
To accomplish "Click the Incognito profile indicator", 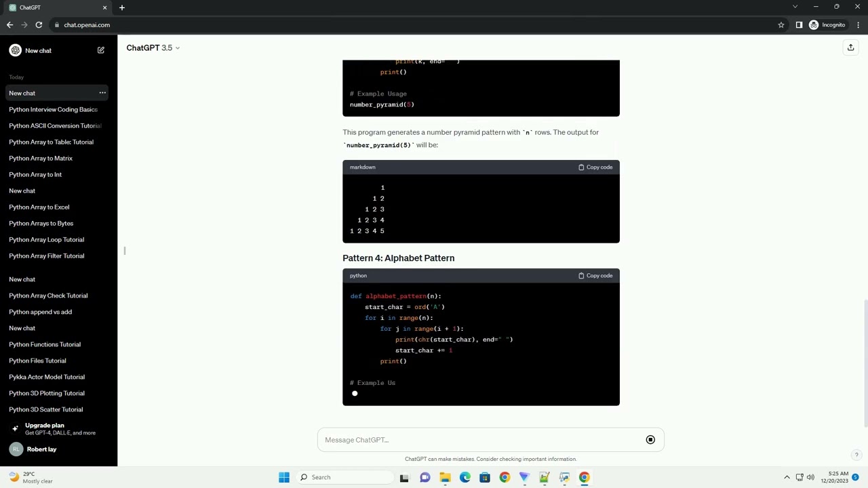I will [827, 25].
